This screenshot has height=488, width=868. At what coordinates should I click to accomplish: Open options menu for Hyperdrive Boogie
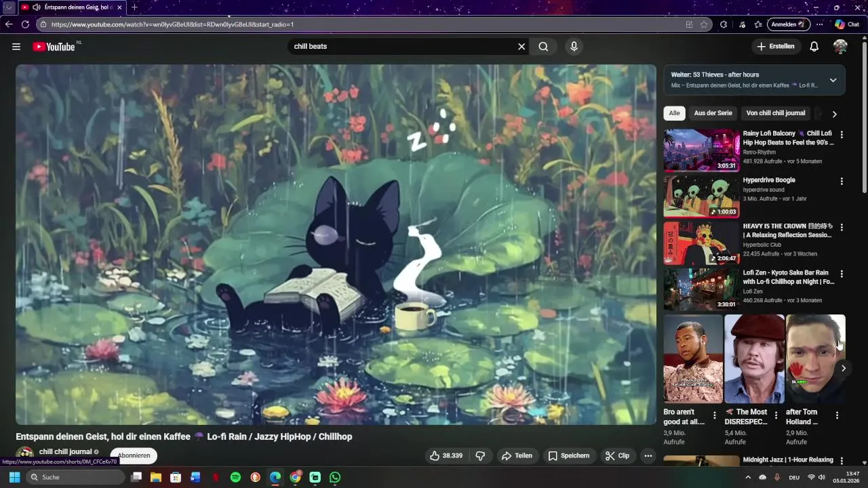pyautogui.click(x=842, y=182)
